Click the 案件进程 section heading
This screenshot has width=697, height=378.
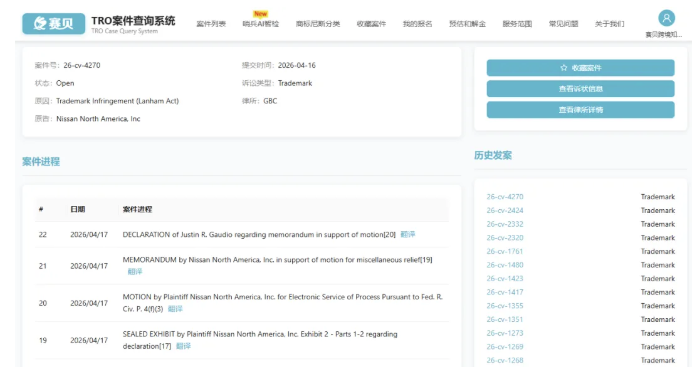[x=41, y=161]
